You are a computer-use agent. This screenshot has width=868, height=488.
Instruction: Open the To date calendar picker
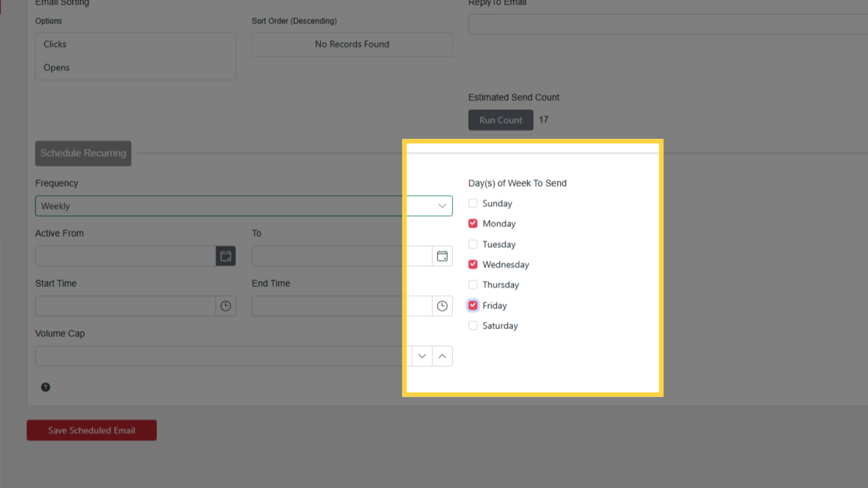click(x=442, y=256)
